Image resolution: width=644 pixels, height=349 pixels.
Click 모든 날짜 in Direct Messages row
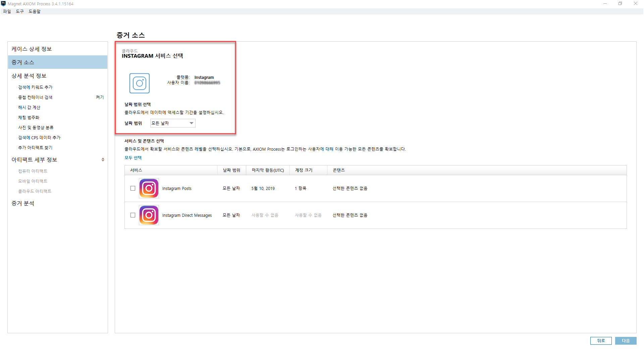click(231, 215)
